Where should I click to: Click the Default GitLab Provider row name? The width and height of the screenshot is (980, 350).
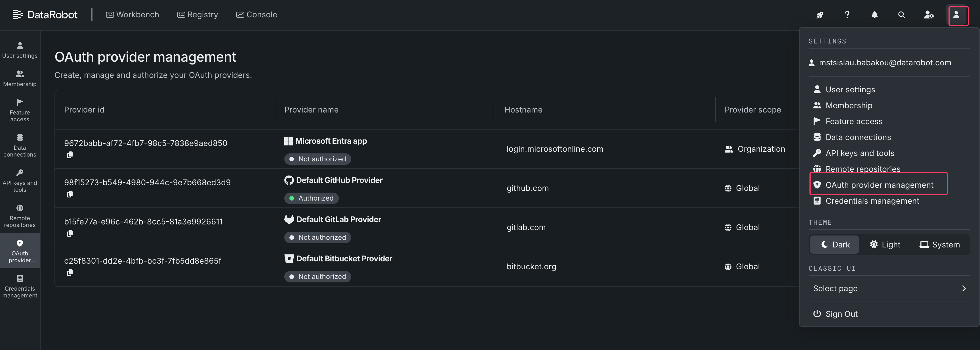[x=338, y=219]
